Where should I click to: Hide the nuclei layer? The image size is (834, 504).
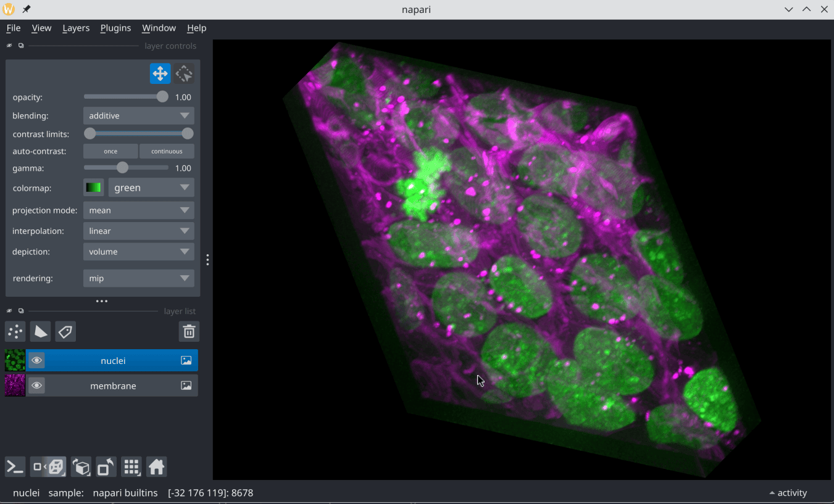click(x=36, y=360)
